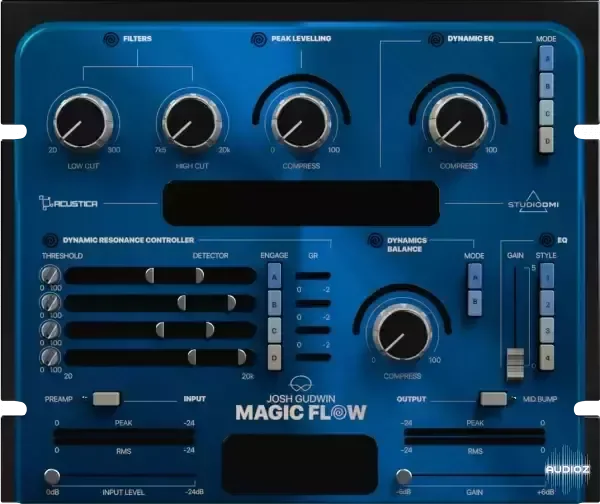Toggle the Filters section spiral icon
600x504 pixels.
111,39
